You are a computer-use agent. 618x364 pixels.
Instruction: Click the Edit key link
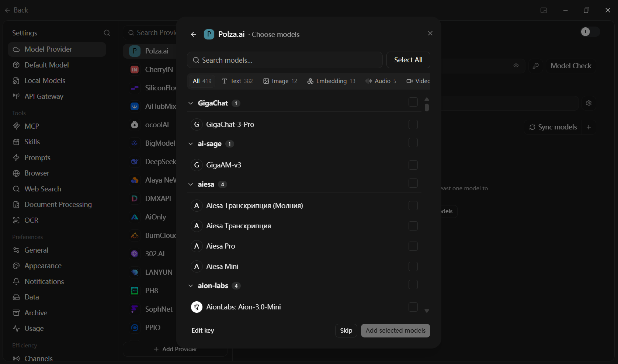click(203, 331)
